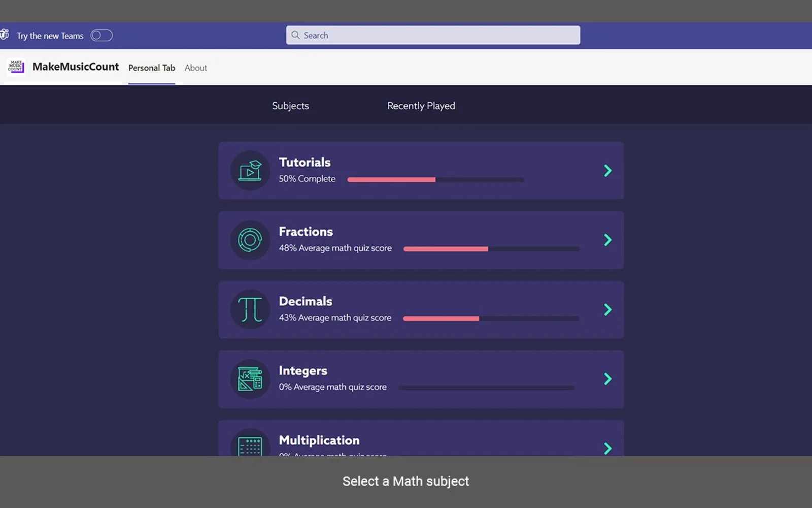This screenshot has width=812, height=508.
Task: Click the search magnifier icon
Action: pos(295,35)
